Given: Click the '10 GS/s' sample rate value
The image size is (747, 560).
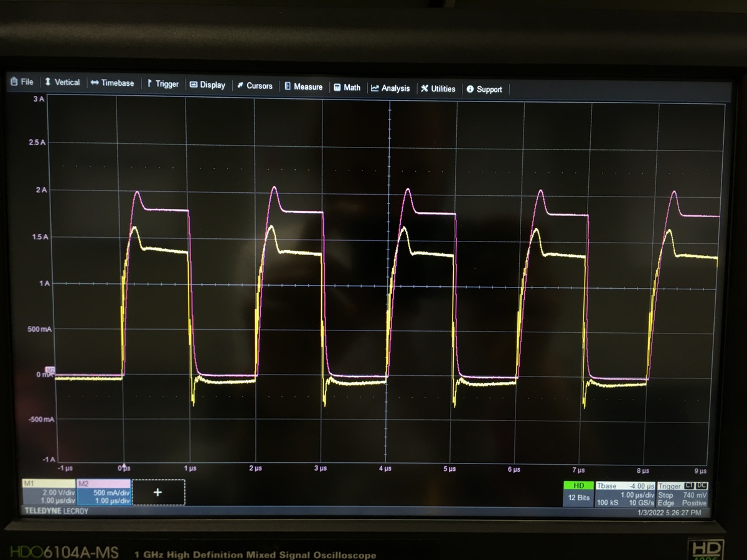Looking at the screenshot, I should coord(641,502).
